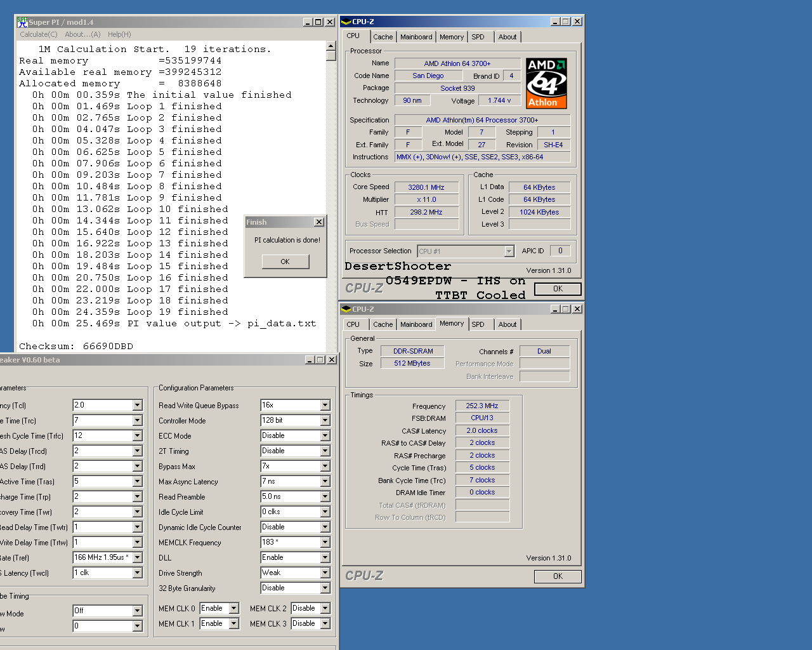Expand the Refresh Cycle Time (Trfc) dropdown
The width and height of the screenshot is (812, 650).
138,435
